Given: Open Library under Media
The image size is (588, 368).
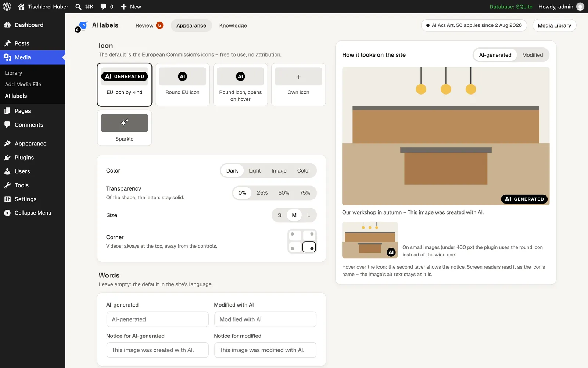Looking at the screenshot, I should click(14, 73).
